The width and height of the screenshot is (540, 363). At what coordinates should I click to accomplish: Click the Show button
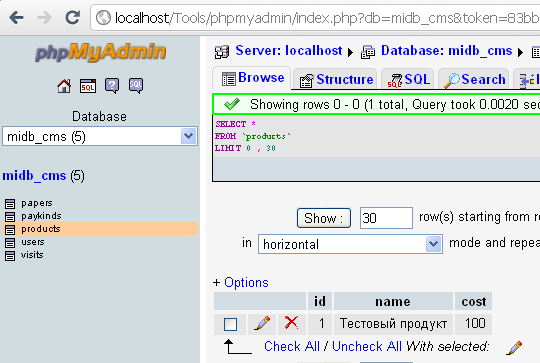pyautogui.click(x=324, y=218)
